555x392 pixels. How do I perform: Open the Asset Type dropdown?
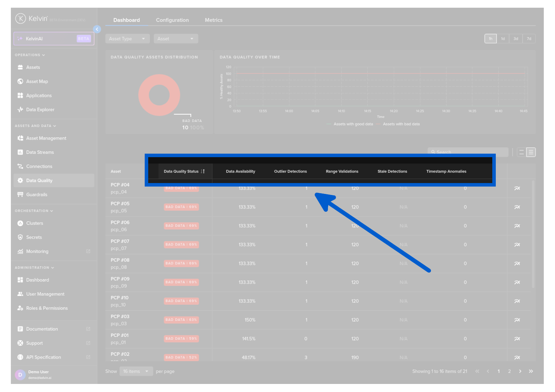click(127, 39)
